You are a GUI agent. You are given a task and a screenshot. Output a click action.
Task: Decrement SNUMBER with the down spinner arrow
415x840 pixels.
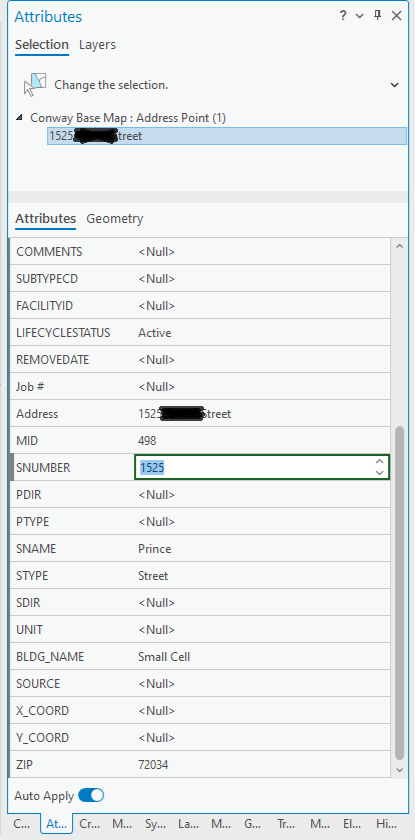pyautogui.click(x=380, y=472)
